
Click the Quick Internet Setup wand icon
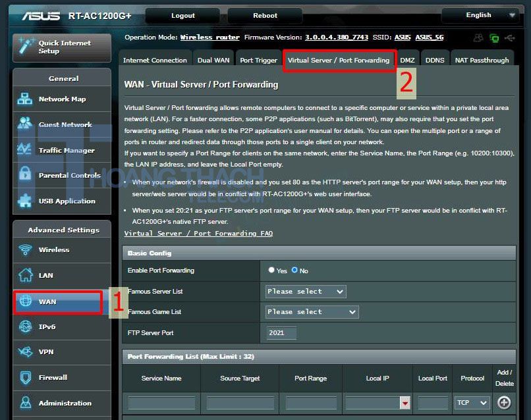(26, 46)
